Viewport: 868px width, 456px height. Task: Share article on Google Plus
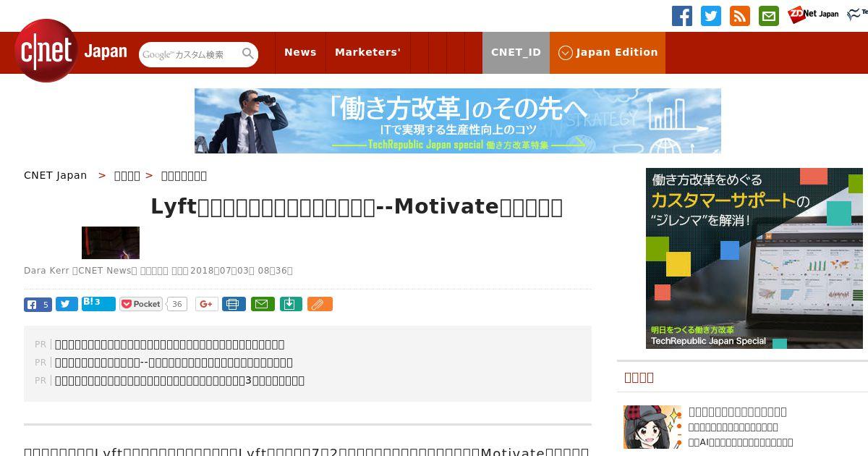point(206,304)
